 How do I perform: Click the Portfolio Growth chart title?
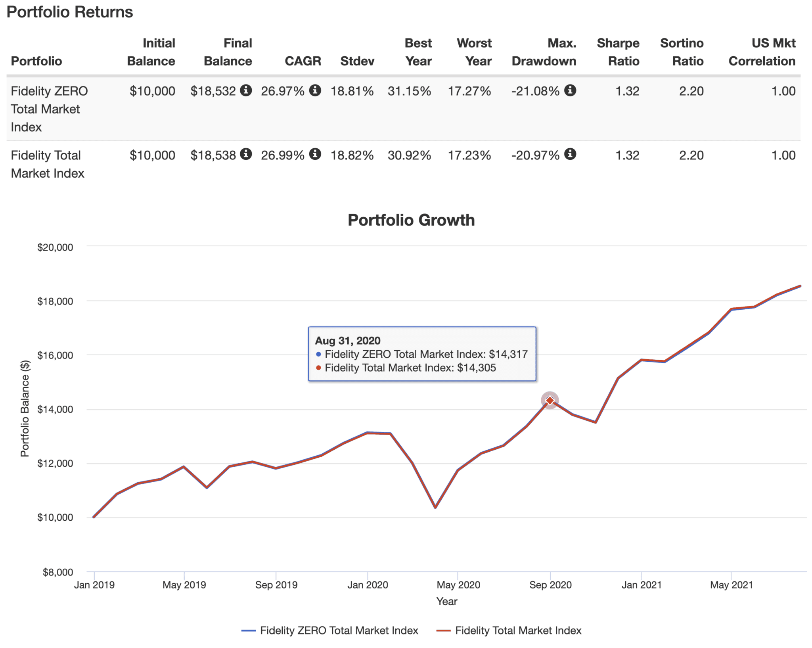coord(411,220)
